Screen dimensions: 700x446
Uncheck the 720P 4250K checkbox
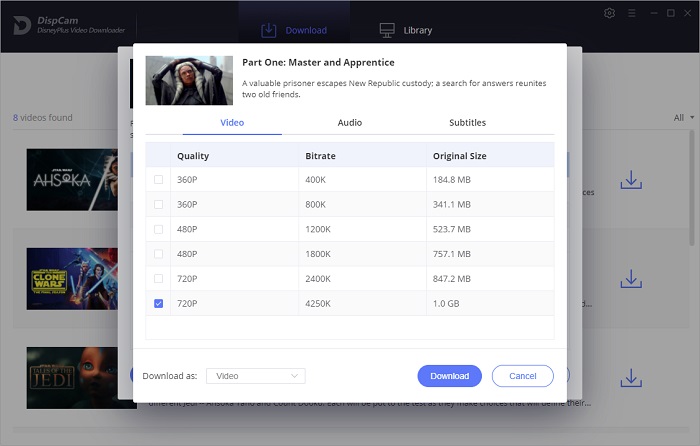click(158, 304)
